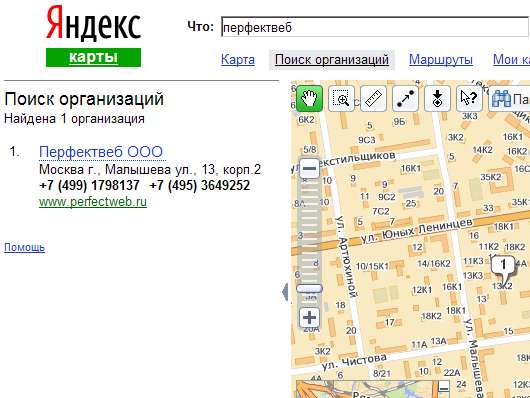Zoom out with the minus button
Viewport: 530px width, 398px height.
309,168
